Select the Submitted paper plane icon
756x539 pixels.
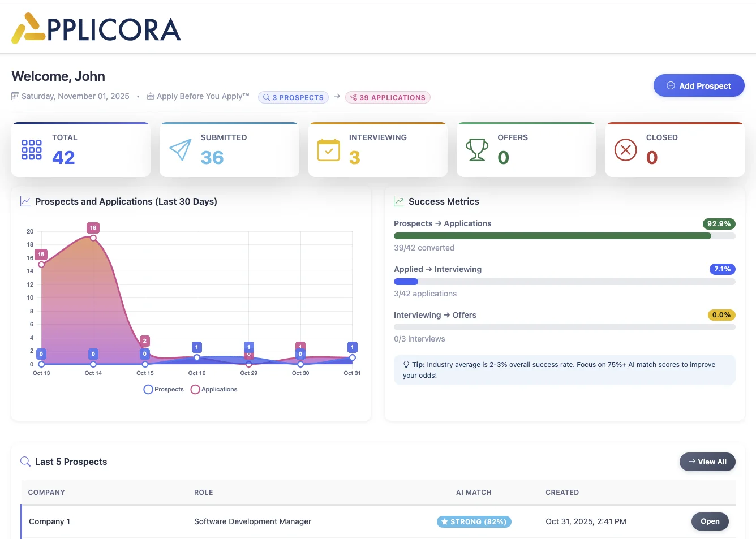(180, 150)
